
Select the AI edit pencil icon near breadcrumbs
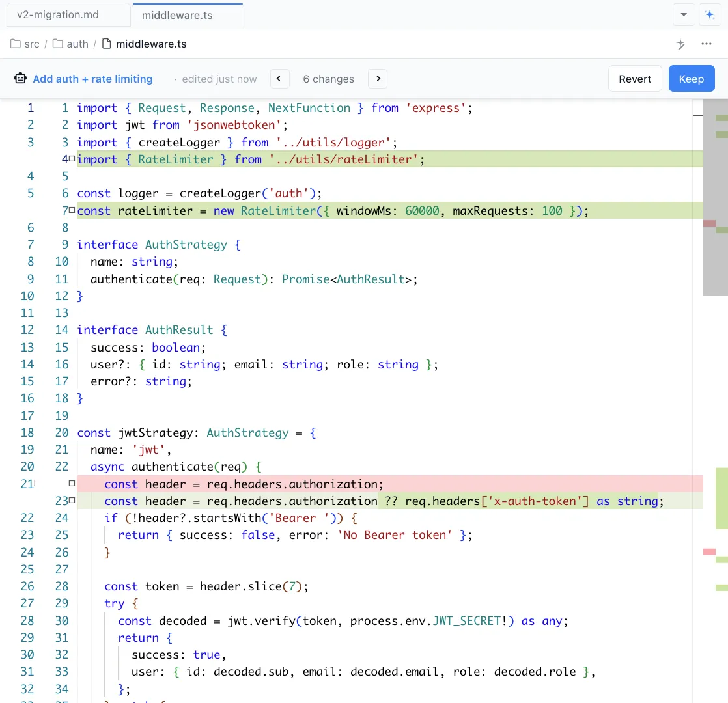pyautogui.click(x=680, y=44)
